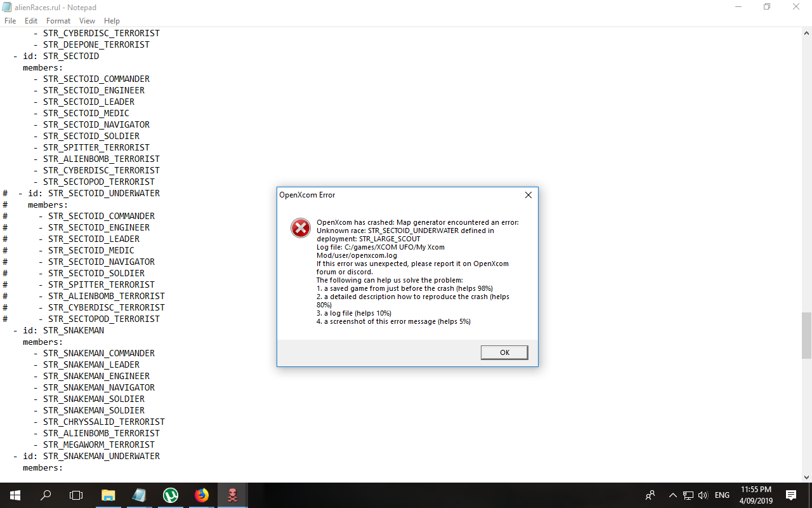Restore down the Notepad window
The image size is (812, 508).
(x=767, y=6)
